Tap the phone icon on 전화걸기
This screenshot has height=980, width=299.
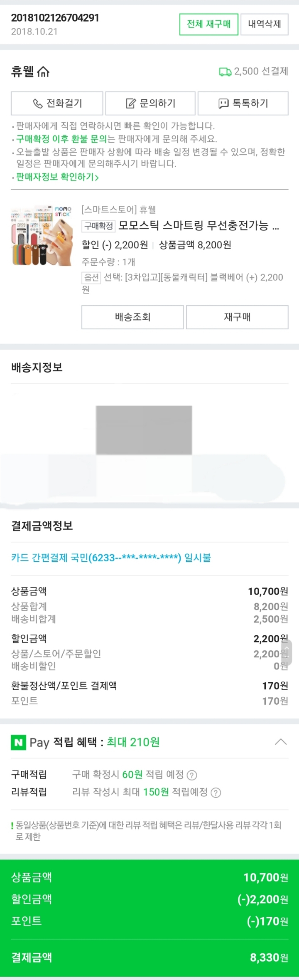pyautogui.click(x=38, y=104)
